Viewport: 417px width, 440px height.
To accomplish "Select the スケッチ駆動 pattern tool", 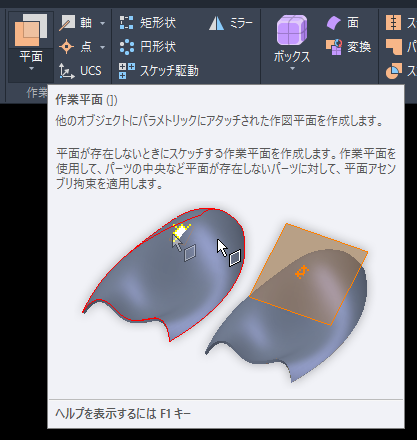I will coord(159,71).
